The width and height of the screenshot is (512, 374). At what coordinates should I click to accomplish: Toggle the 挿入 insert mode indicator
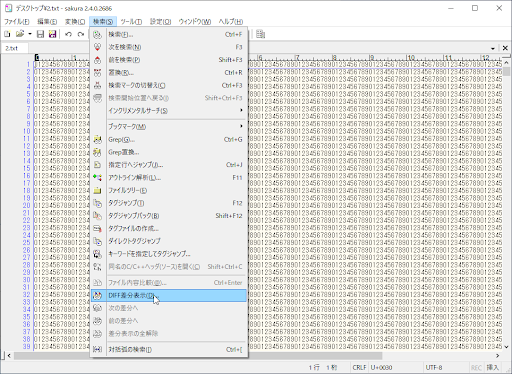(x=493, y=368)
